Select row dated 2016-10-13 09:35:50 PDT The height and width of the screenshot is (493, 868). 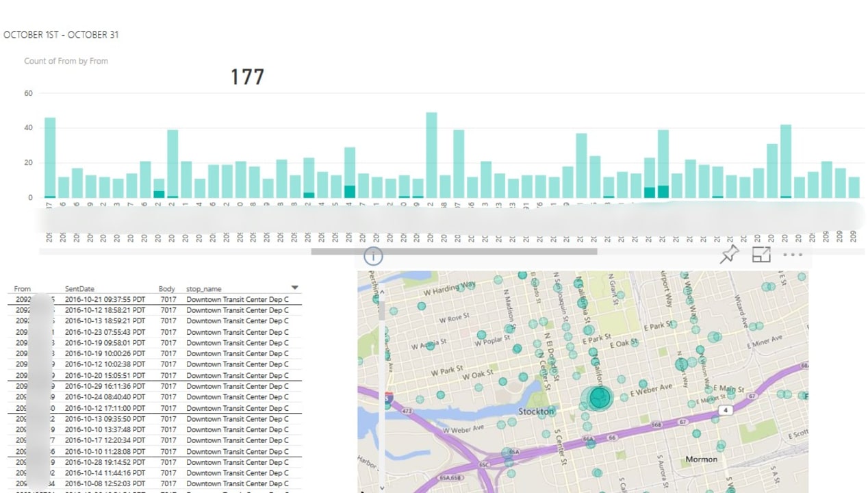coord(155,419)
